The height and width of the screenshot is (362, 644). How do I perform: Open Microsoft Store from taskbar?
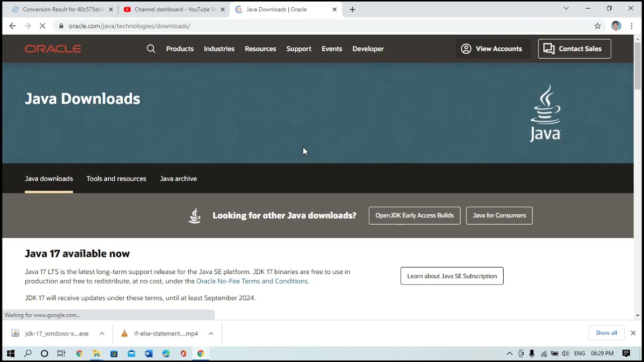114,353
